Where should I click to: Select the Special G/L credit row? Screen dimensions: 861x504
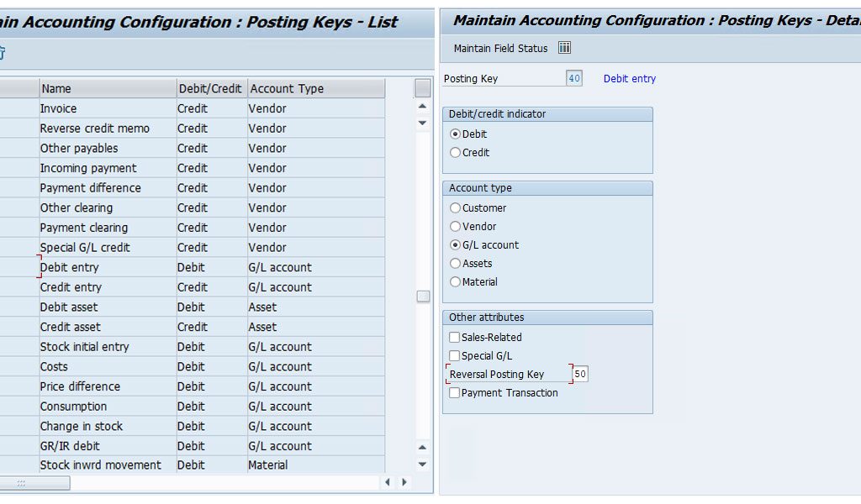(85, 247)
